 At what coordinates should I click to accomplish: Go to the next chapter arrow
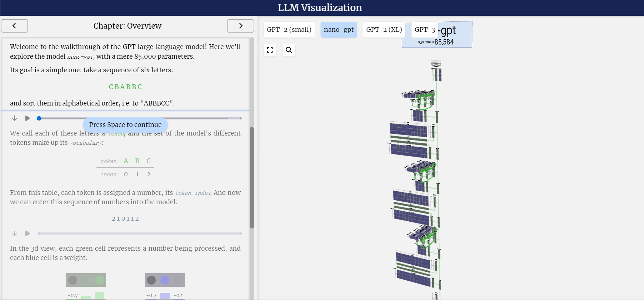click(240, 26)
